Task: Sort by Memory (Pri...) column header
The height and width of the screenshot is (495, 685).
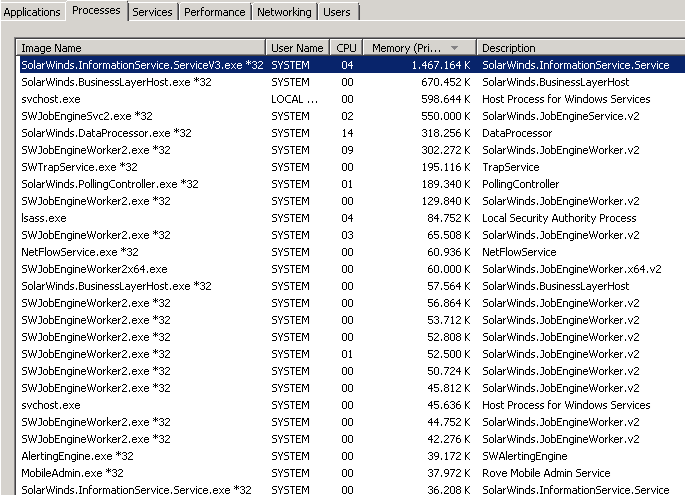Action: 419,48
